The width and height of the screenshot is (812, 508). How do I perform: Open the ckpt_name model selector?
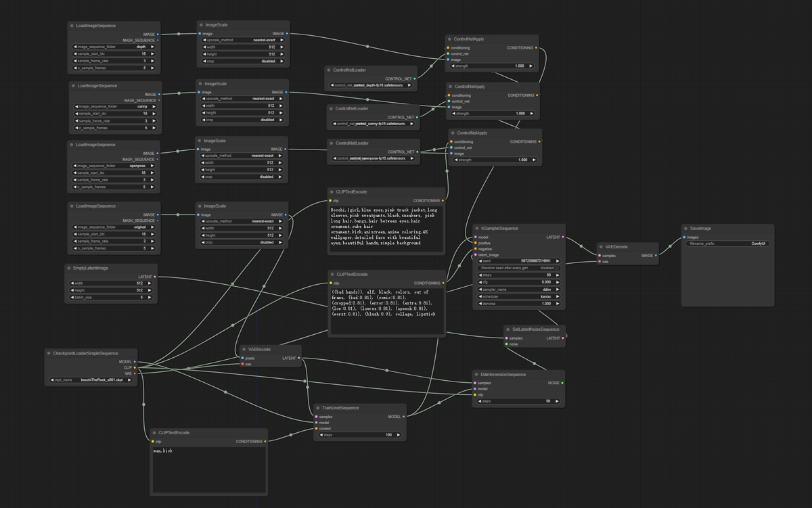[x=91, y=379]
